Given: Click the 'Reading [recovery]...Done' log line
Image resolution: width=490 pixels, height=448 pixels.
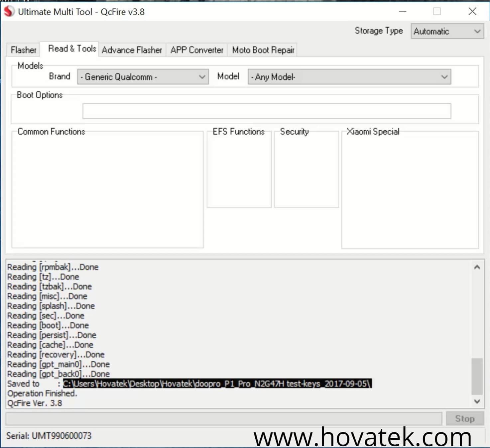Looking at the screenshot, I should (56, 354).
